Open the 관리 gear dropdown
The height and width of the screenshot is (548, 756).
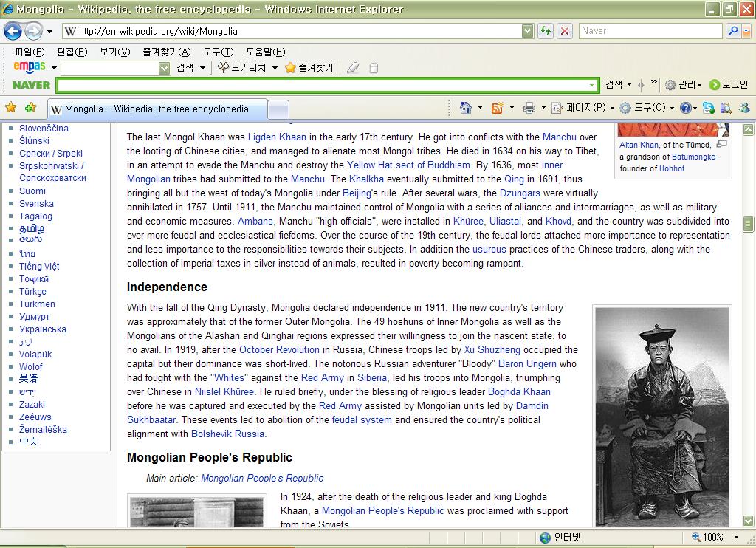683,84
